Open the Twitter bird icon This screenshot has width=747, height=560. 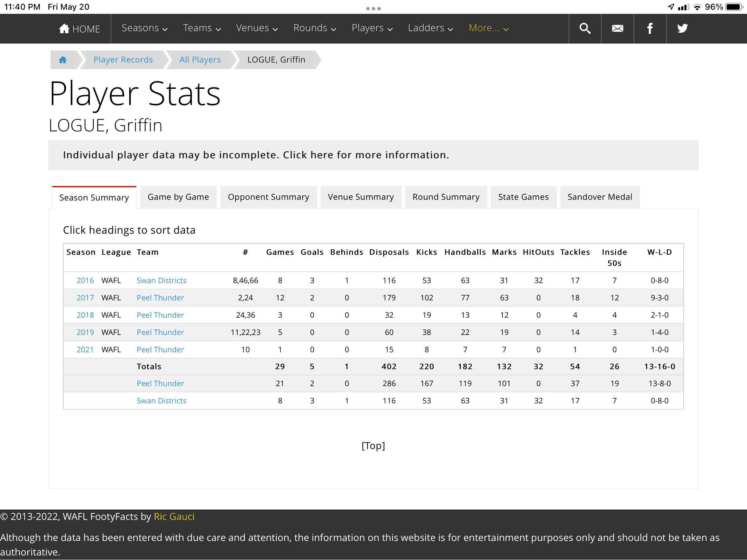(x=682, y=28)
